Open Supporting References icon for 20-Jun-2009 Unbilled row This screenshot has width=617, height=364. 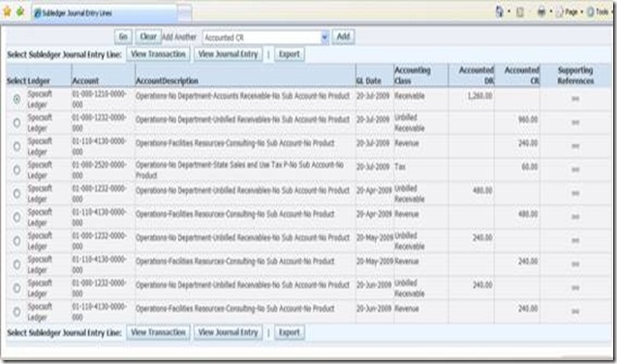pos(575,288)
